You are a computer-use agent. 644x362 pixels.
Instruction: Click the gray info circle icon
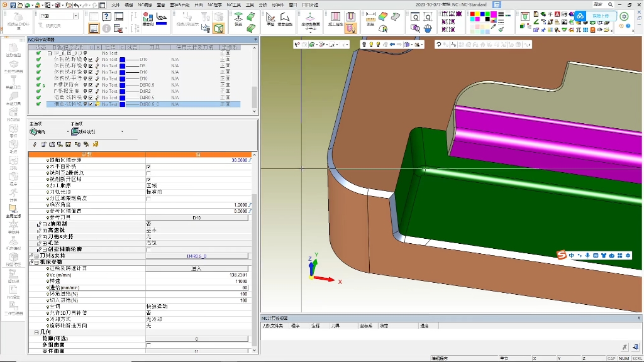tap(106, 28)
